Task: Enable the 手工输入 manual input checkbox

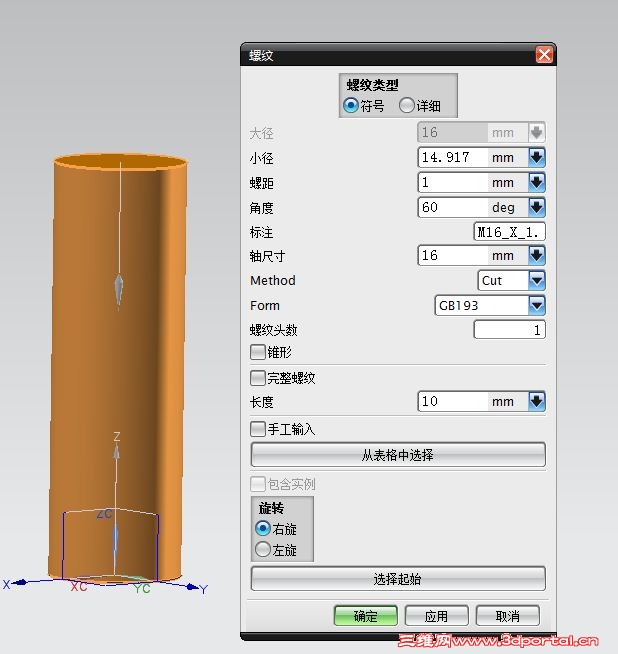Action: [x=258, y=429]
